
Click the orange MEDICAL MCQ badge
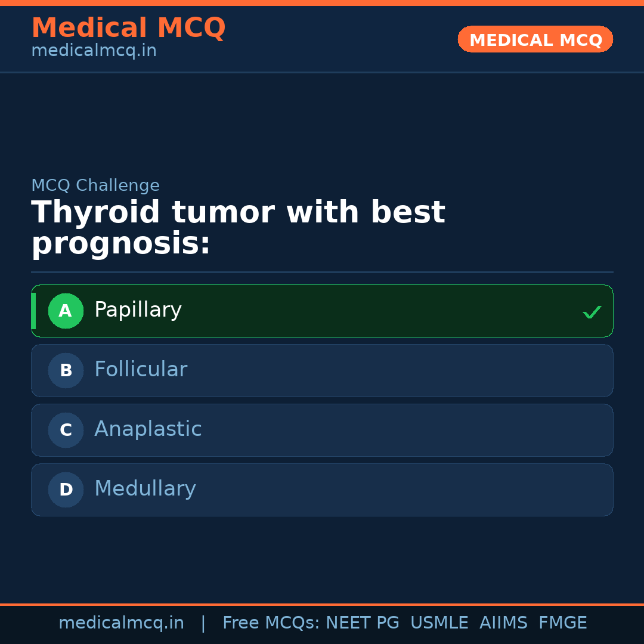[535, 39]
